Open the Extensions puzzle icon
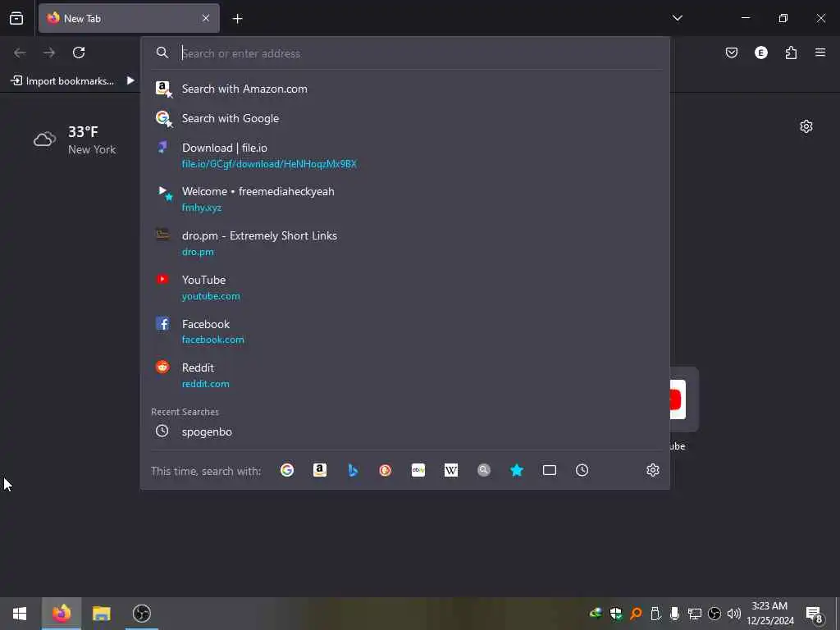 click(791, 52)
